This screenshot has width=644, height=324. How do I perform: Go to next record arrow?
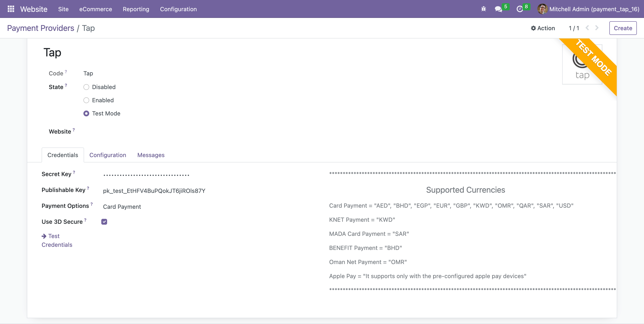[x=597, y=28]
